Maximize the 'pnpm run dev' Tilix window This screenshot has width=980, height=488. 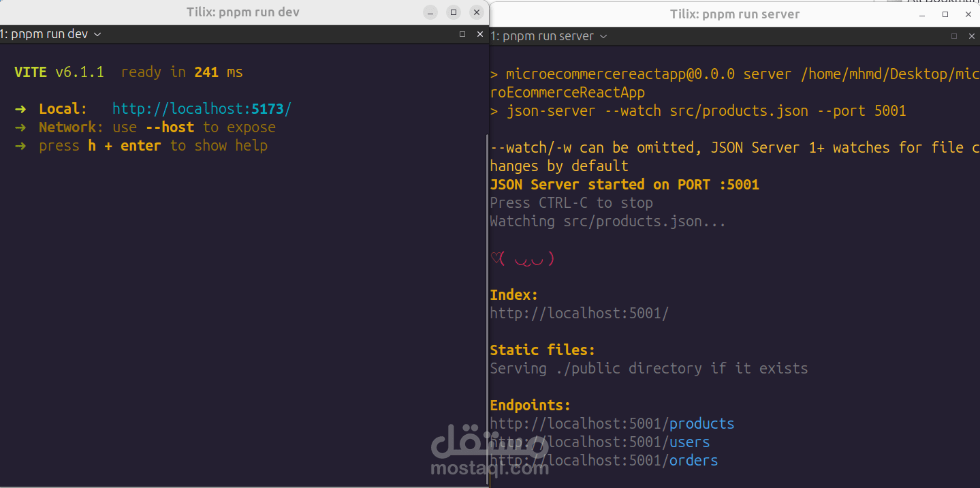tap(454, 12)
